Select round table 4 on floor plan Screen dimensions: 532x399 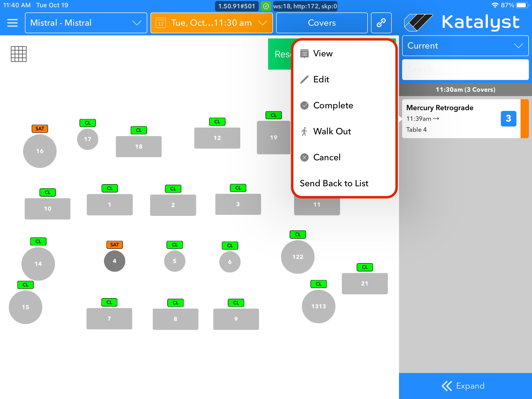coord(115,261)
